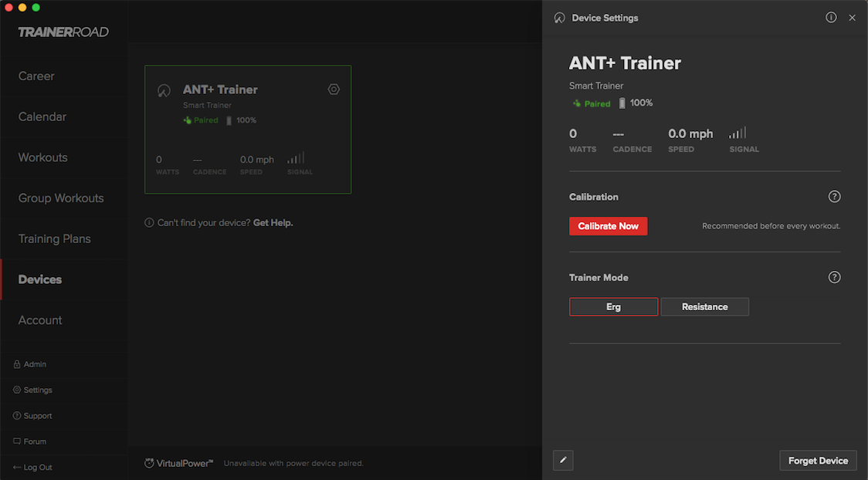Open Calibration help question mark
Viewport: 868px width, 480px height.
(x=834, y=196)
